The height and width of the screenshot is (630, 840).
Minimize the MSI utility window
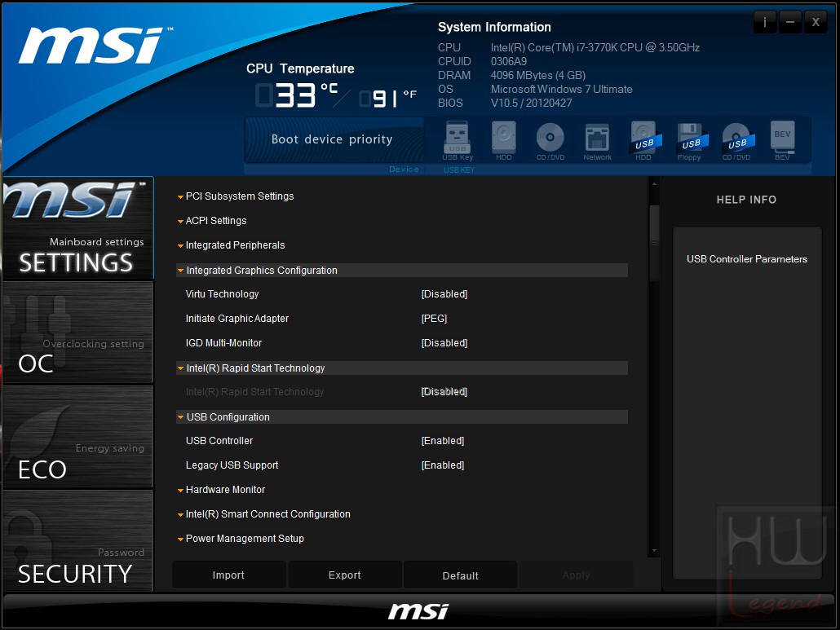[790, 22]
